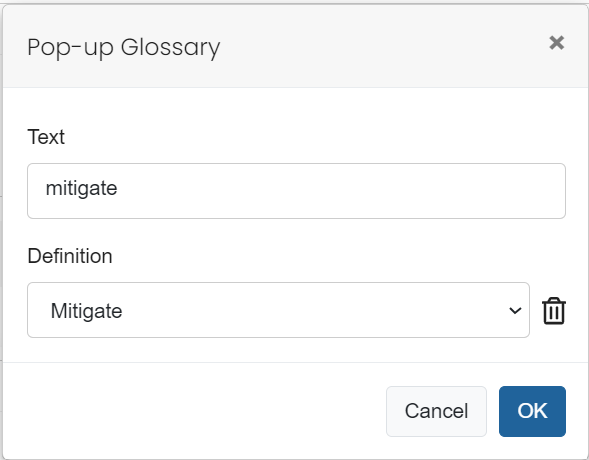Screen dimensions: 589x460
Task: Delete the Mitigate definition via trash icon
Action: coord(554,311)
